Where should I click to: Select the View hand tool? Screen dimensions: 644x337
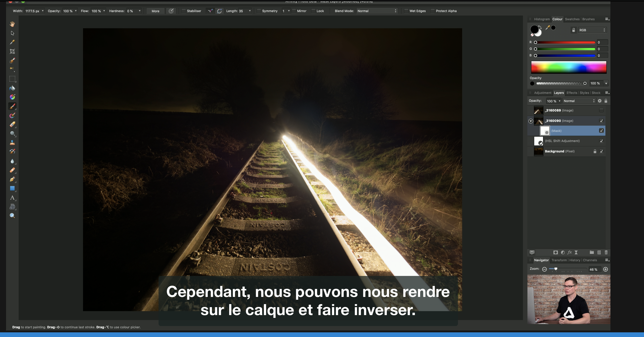(12, 24)
